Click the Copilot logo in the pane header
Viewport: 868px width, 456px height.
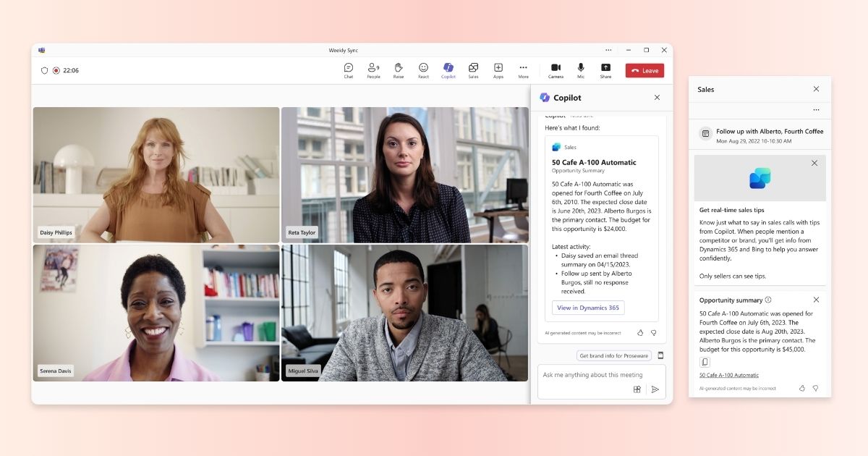545,97
